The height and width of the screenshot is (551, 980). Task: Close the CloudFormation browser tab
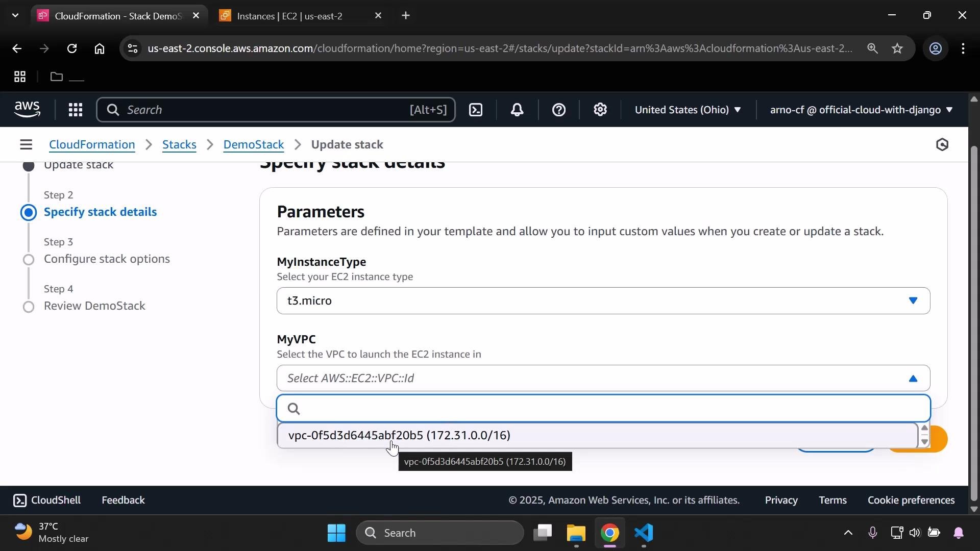196,16
